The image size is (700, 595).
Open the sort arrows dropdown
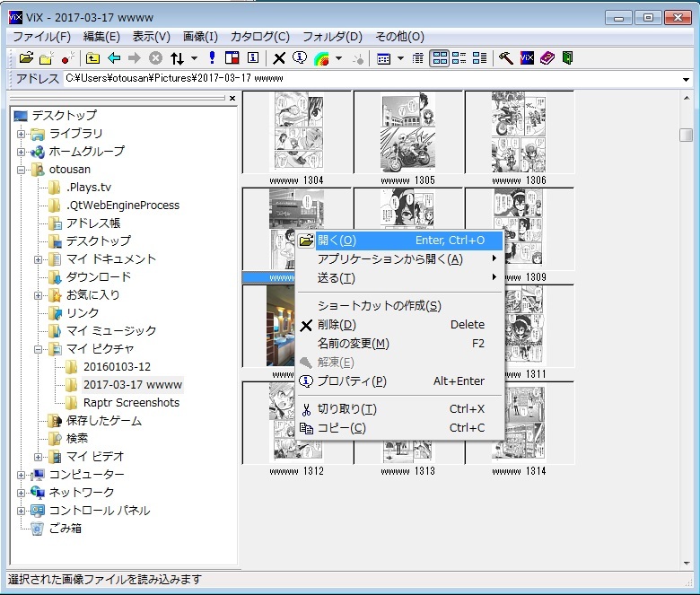pyautogui.click(x=194, y=58)
